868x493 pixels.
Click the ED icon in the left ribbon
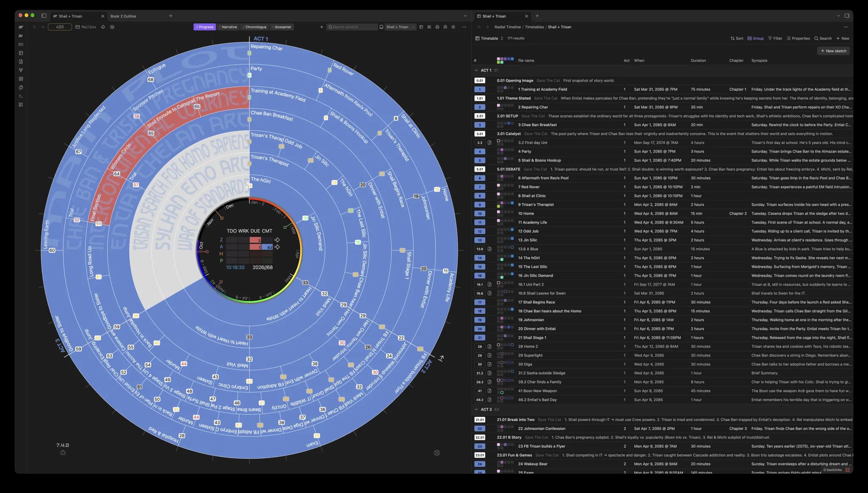pyautogui.click(x=21, y=44)
